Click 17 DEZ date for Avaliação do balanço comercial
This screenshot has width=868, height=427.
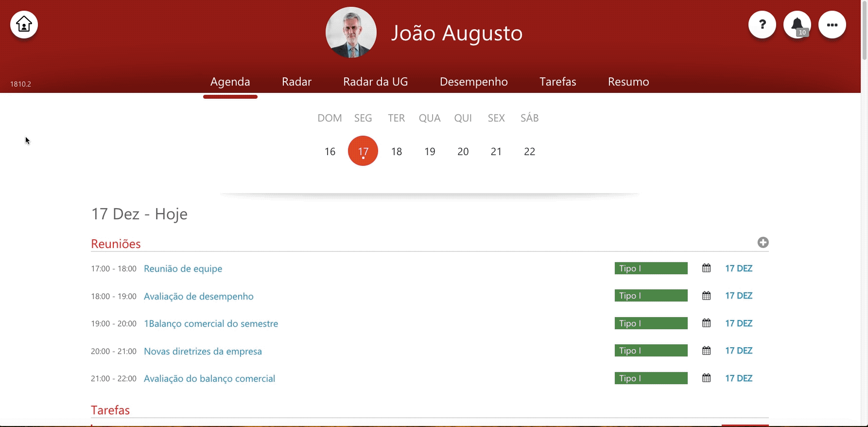pos(739,378)
